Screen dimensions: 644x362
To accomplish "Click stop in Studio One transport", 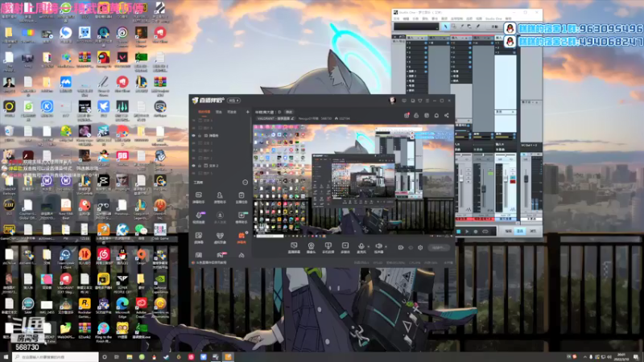I will [459, 232].
